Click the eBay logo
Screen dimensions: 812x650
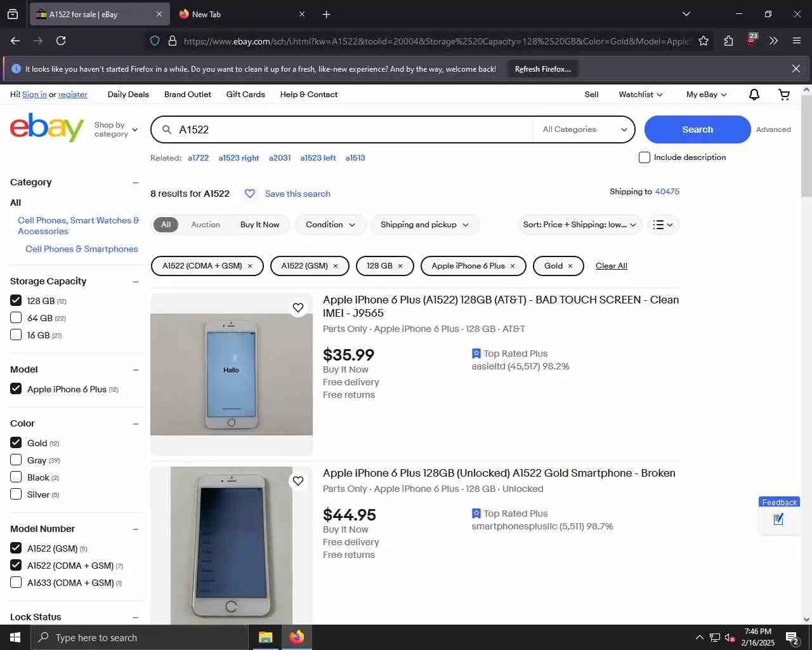click(47, 128)
